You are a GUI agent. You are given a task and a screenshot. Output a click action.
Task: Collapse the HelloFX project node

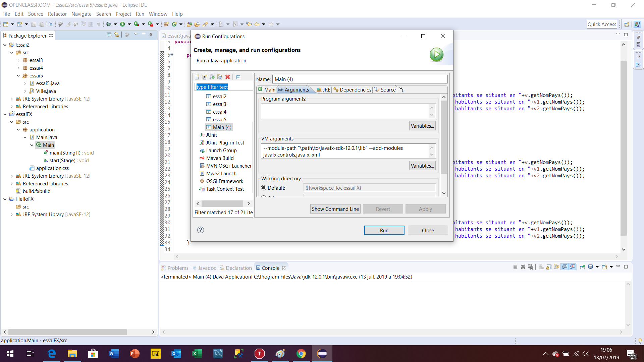[x=5, y=199]
